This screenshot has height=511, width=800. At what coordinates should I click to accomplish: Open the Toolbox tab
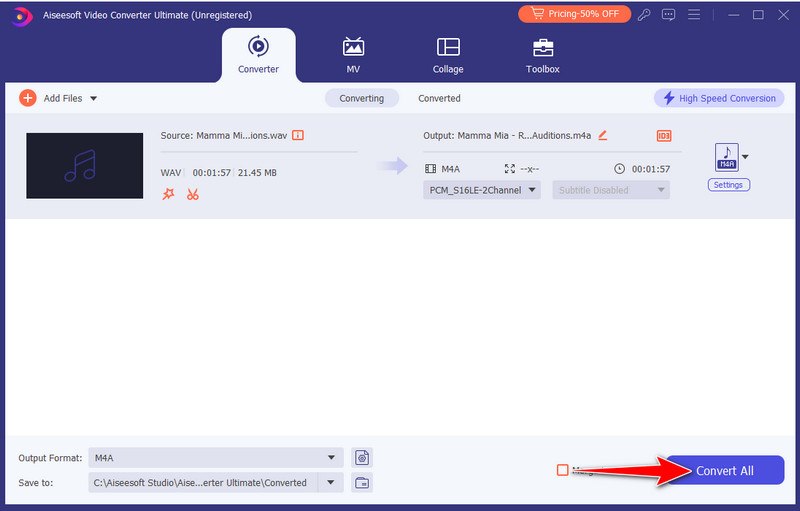pos(543,55)
